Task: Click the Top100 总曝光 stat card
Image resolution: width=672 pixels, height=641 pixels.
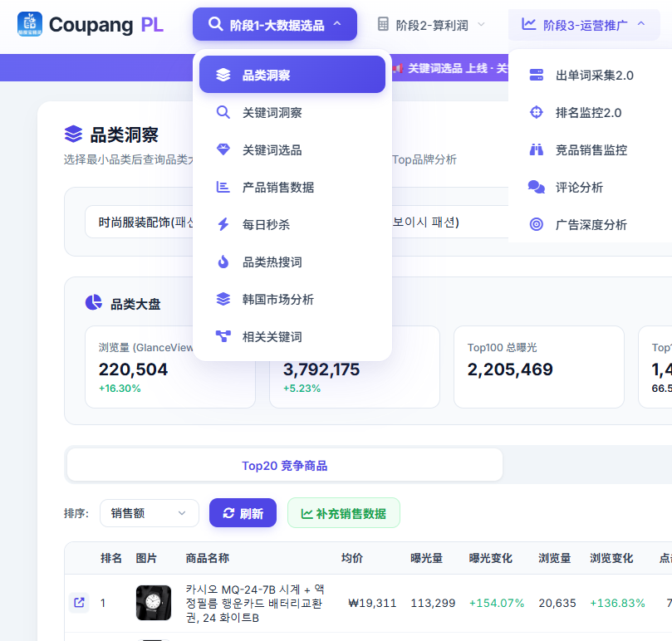Action: [539, 367]
